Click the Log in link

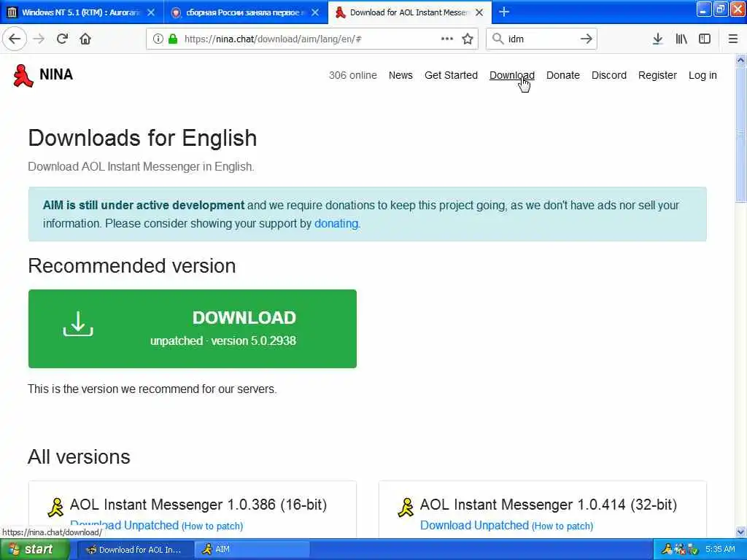pyautogui.click(x=703, y=75)
